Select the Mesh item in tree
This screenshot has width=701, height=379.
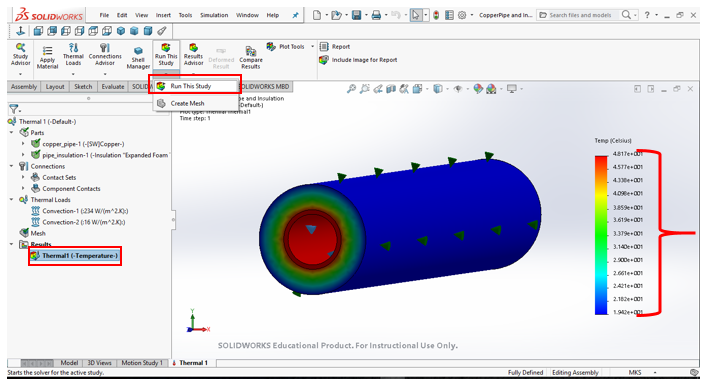coord(33,233)
